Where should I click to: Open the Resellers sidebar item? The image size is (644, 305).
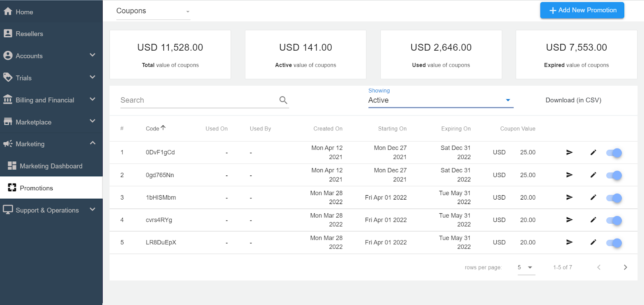(29, 34)
